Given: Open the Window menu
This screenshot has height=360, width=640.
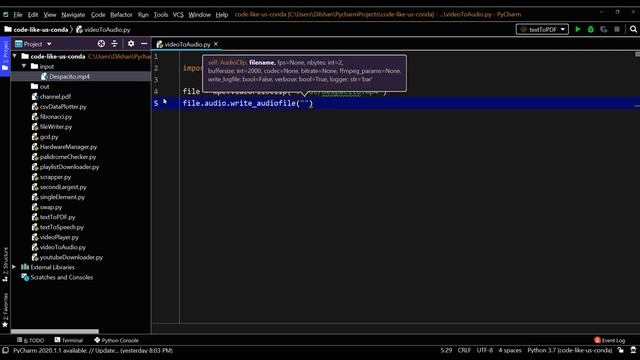Looking at the screenshot, I should pyautogui.click(x=199, y=15).
